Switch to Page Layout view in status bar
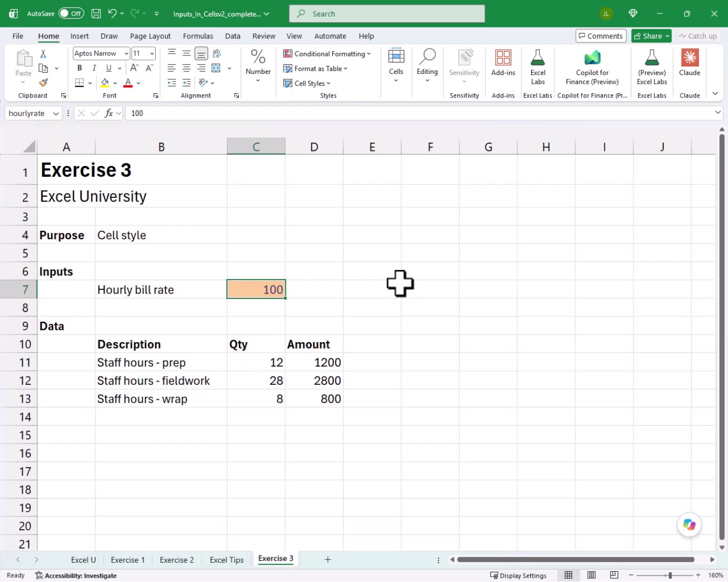This screenshot has width=728, height=582. [x=591, y=576]
